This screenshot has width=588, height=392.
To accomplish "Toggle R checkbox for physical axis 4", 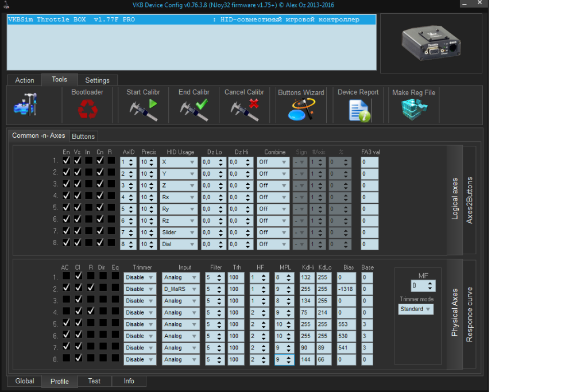I will point(91,311).
